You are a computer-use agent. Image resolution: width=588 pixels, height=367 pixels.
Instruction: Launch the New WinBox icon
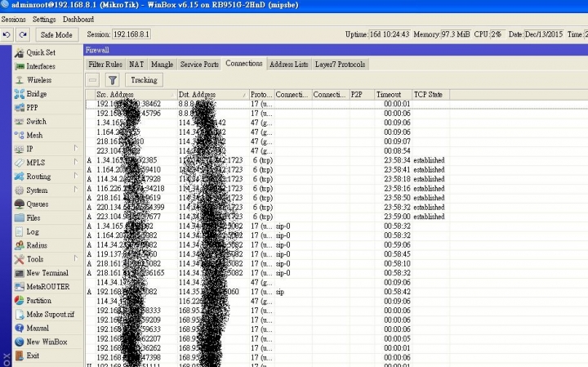click(19, 342)
